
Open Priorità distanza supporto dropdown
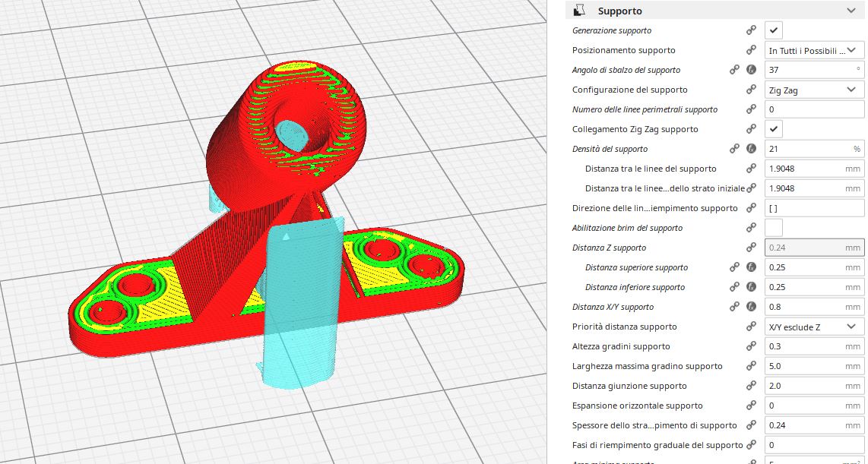[x=814, y=327]
